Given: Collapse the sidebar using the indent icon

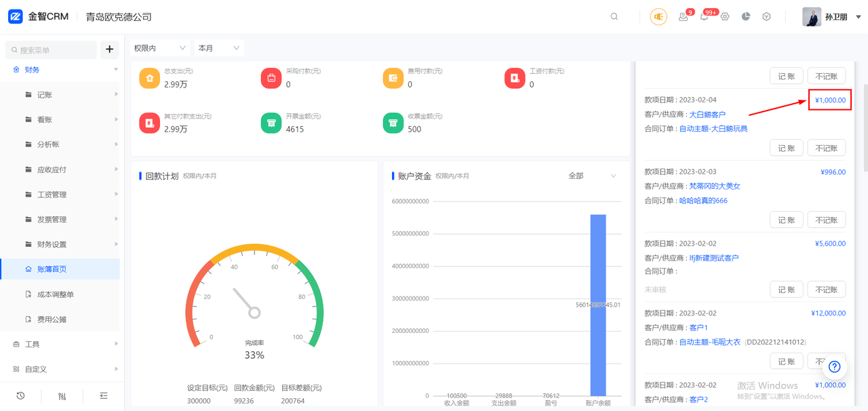Looking at the screenshot, I should pyautogui.click(x=104, y=396).
